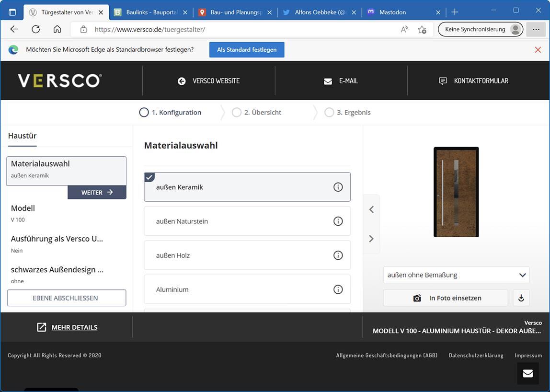Click the WEITER button
The image size is (550, 392).
point(97,192)
